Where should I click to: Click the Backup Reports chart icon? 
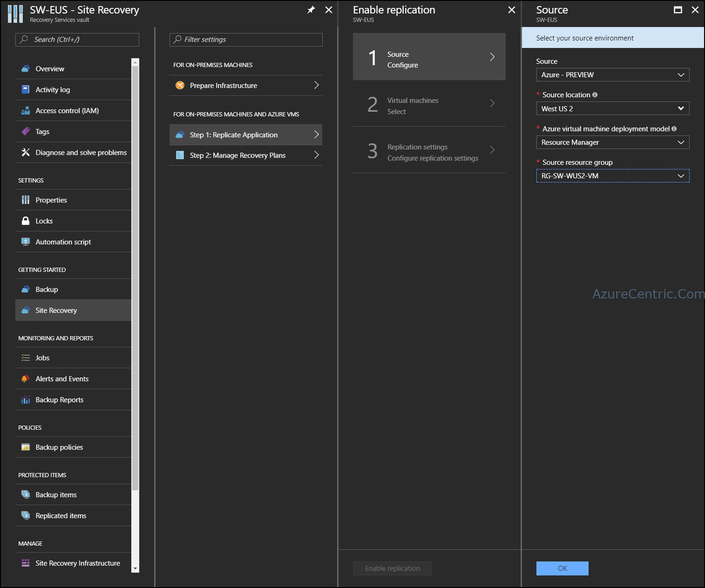(x=26, y=399)
